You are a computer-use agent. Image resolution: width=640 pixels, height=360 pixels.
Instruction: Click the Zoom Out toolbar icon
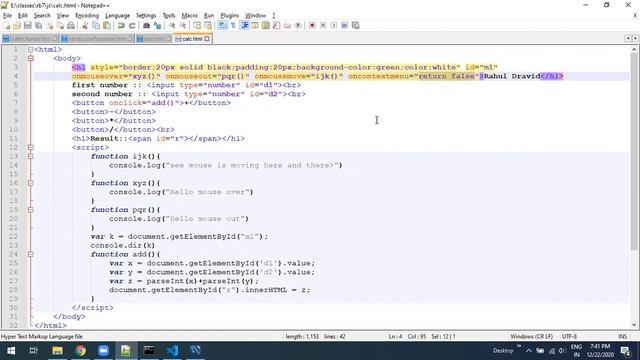[x=183, y=25]
